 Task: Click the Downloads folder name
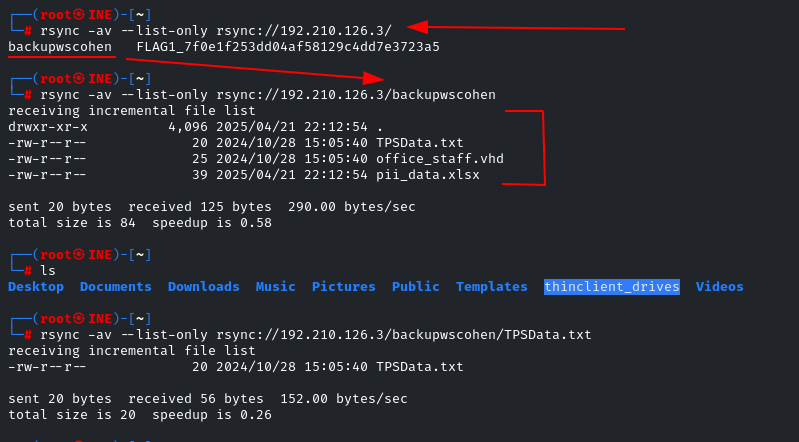pos(204,287)
